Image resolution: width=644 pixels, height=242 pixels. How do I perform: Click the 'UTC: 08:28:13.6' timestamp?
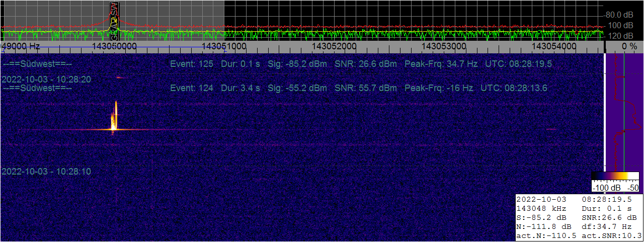pos(514,88)
